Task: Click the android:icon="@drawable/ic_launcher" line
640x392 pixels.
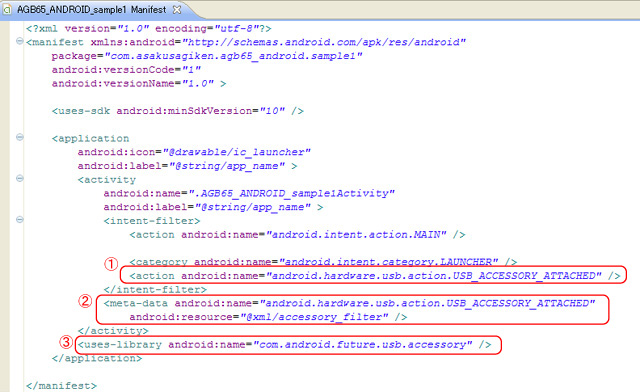Action: (194, 152)
